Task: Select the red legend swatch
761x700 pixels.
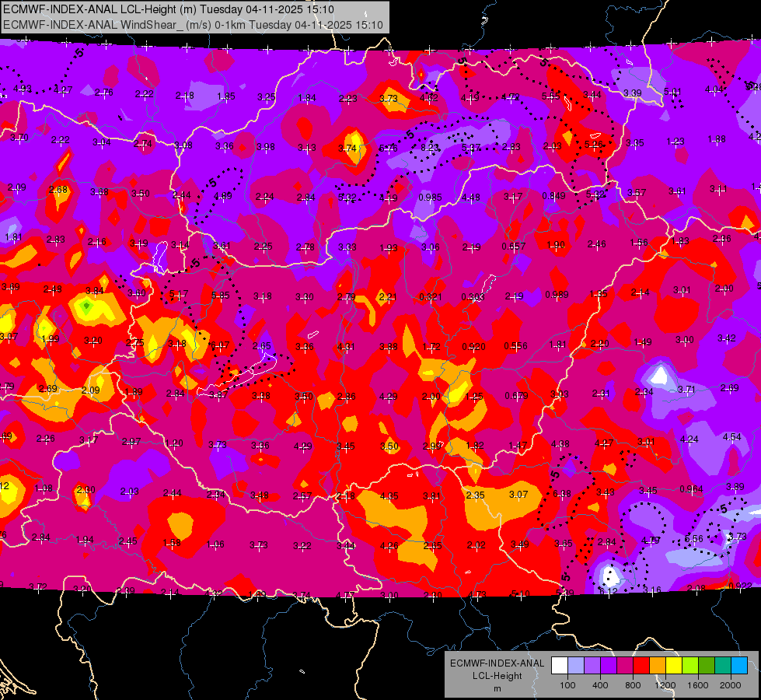Action: click(641, 665)
